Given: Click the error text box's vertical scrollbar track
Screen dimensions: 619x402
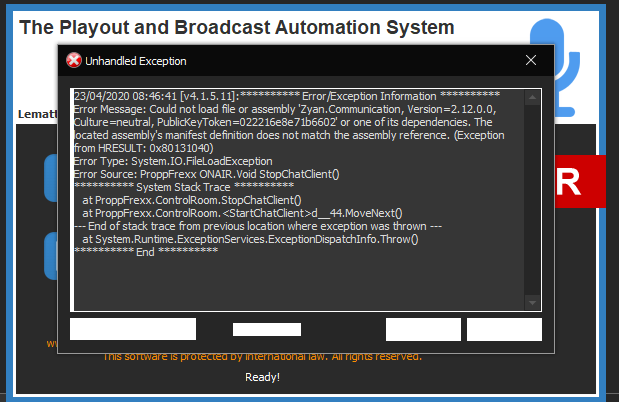Looking at the screenshot, I should pyautogui.click(x=534, y=200).
